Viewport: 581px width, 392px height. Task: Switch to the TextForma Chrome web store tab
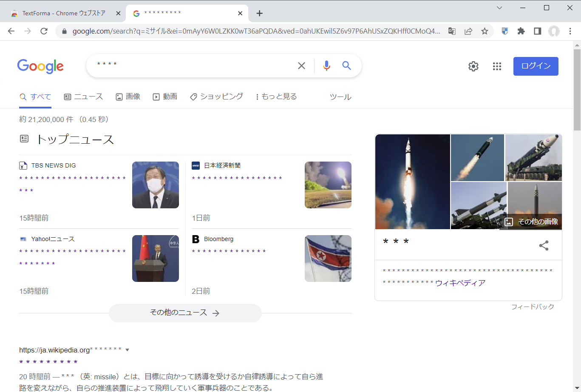tap(64, 13)
